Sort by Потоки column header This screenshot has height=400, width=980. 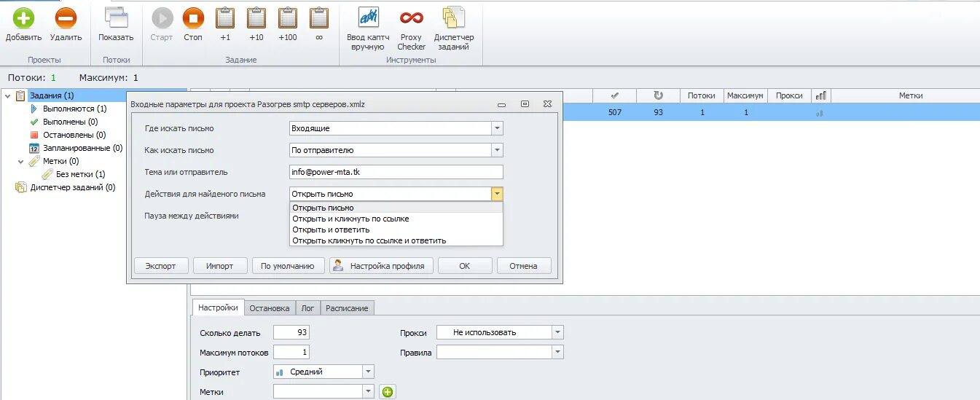(702, 95)
